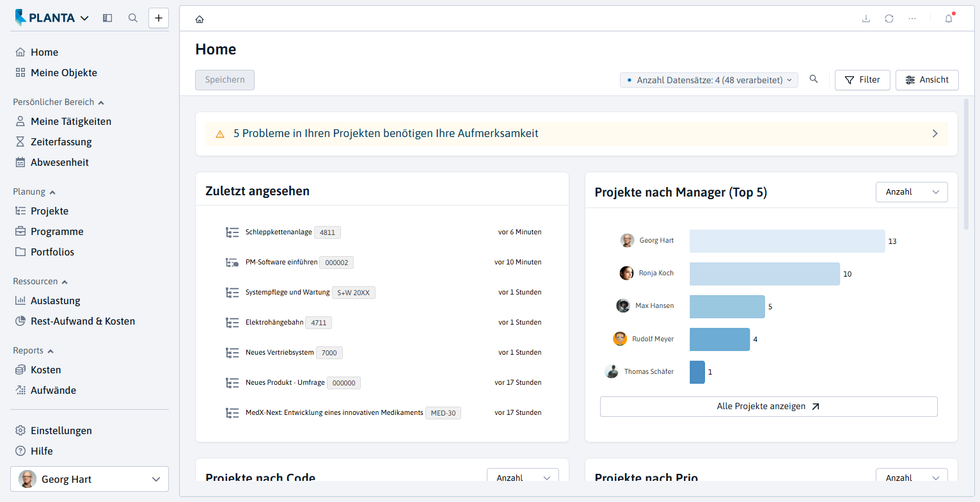Click the MED-30 code tag
This screenshot has height=502, width=980.
(443, 413)
